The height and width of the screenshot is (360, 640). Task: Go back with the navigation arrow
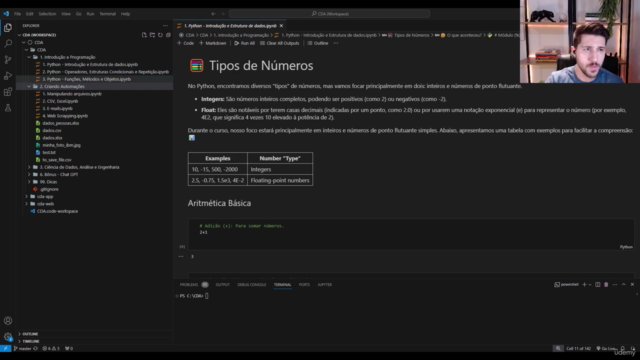pyautogui.click(x=213, y=14)
